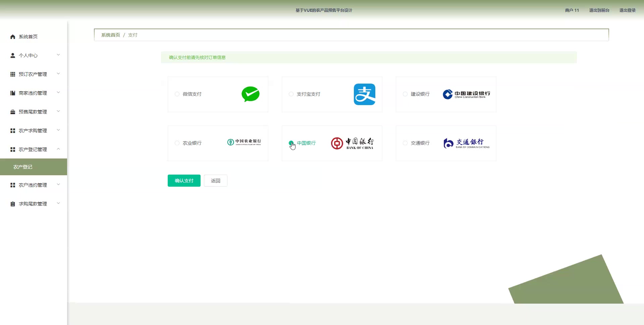
Task: Expand the 商家违约管理 menu chevron
Action: [58, 93]
